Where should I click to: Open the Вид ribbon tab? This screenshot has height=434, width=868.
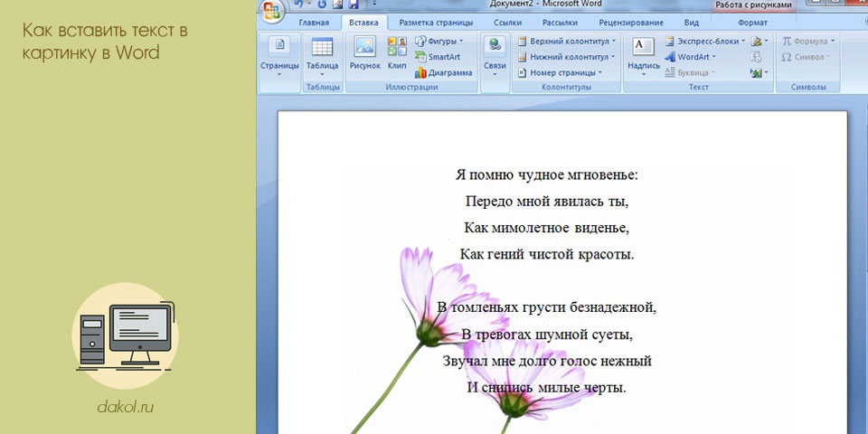pyautogui.click(x=692, y=23)
